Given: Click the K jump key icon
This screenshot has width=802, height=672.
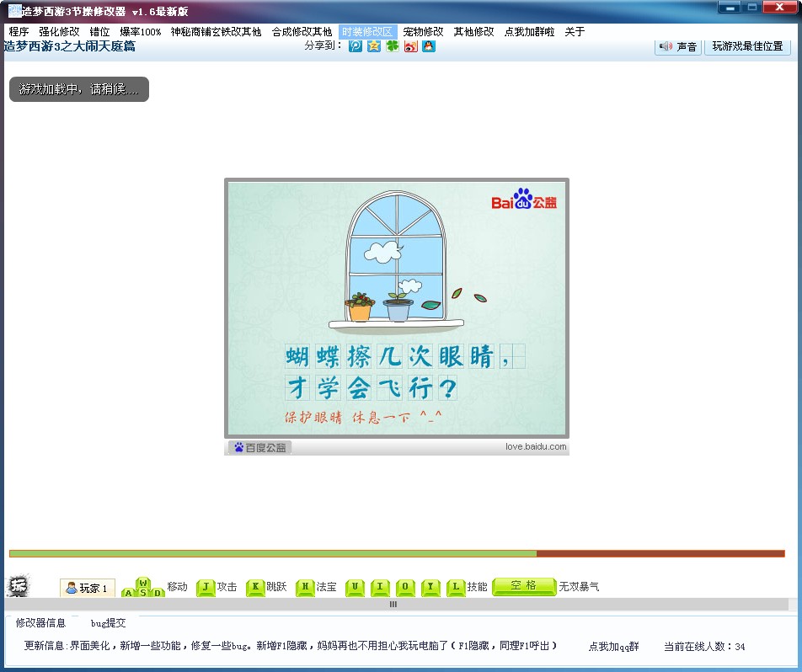Looking at the screenshot, I should click(x=255, y=587).
